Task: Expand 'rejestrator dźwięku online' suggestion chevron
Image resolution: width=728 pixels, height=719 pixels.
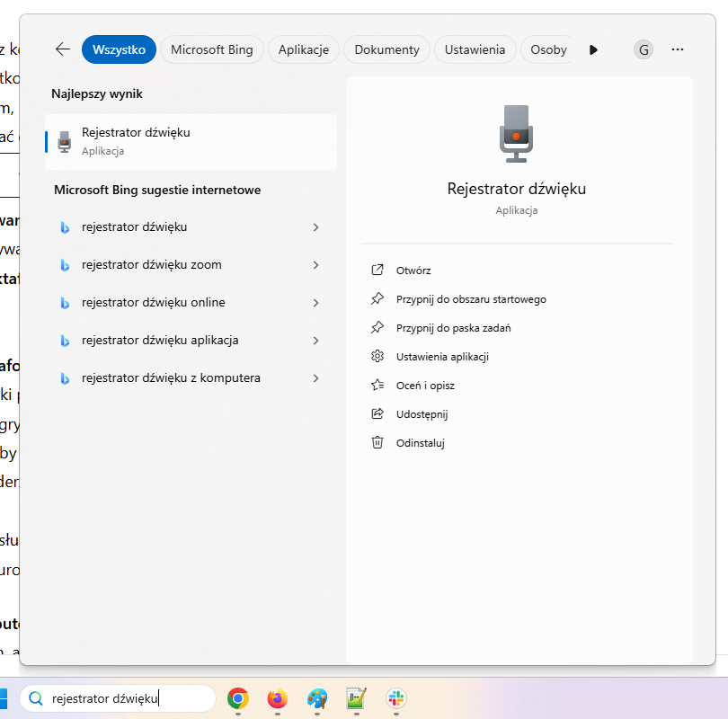Action: tap(315, 303)
